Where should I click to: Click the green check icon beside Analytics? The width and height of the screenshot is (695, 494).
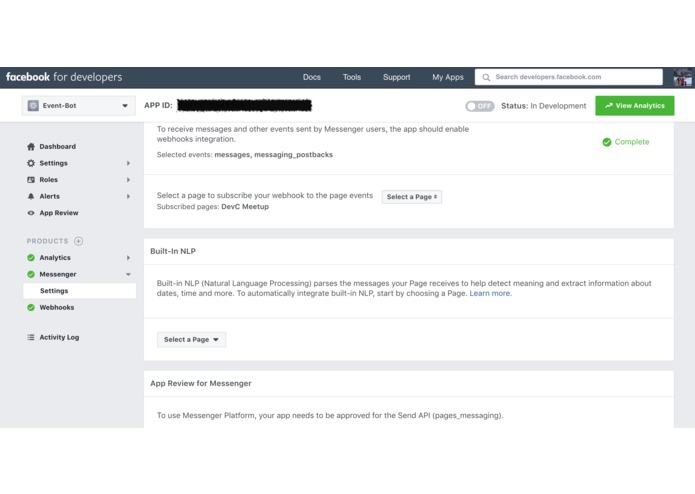click(x=31, y=258)
